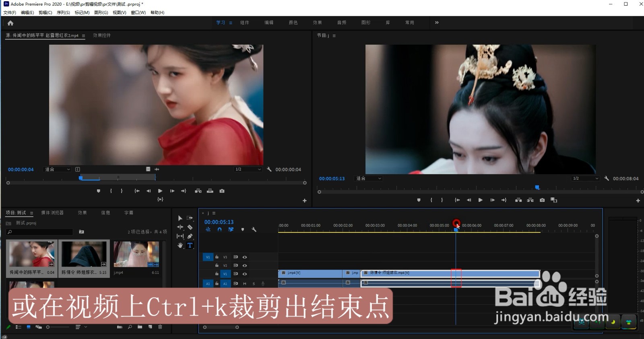Viewport: 644px width, 339px height.
Task: Open the 序列(S) menu
Action: point(63,12)
